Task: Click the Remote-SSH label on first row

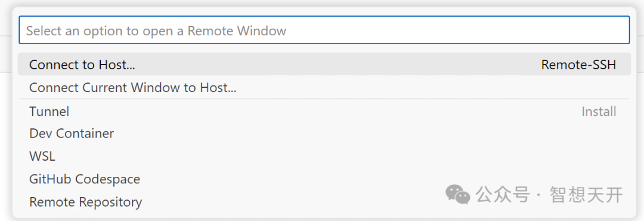Action: 578,65
